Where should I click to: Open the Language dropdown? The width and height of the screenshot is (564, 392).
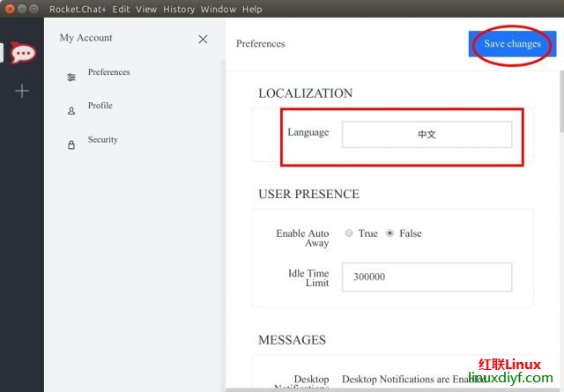click(427, 134)
